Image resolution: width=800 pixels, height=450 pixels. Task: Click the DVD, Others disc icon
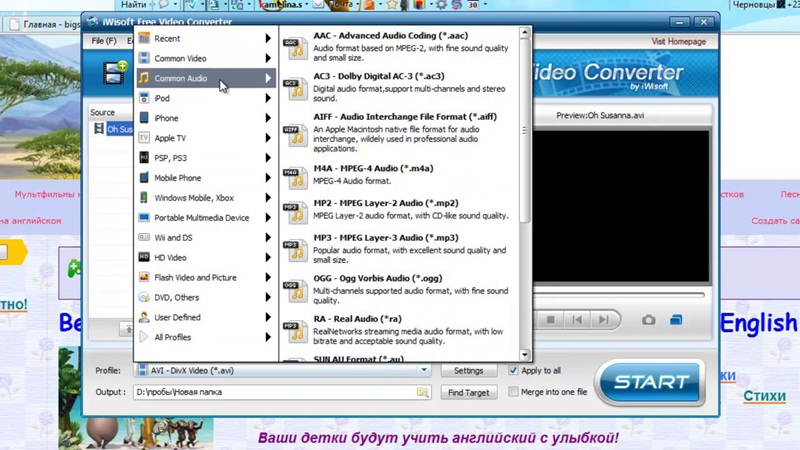pyautogui.click(x=144, y=297)
